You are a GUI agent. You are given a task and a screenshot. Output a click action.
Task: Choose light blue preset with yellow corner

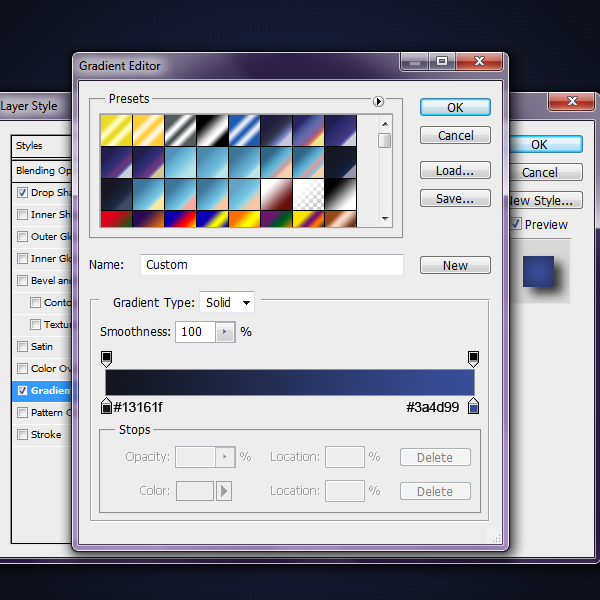click(148, 194)
